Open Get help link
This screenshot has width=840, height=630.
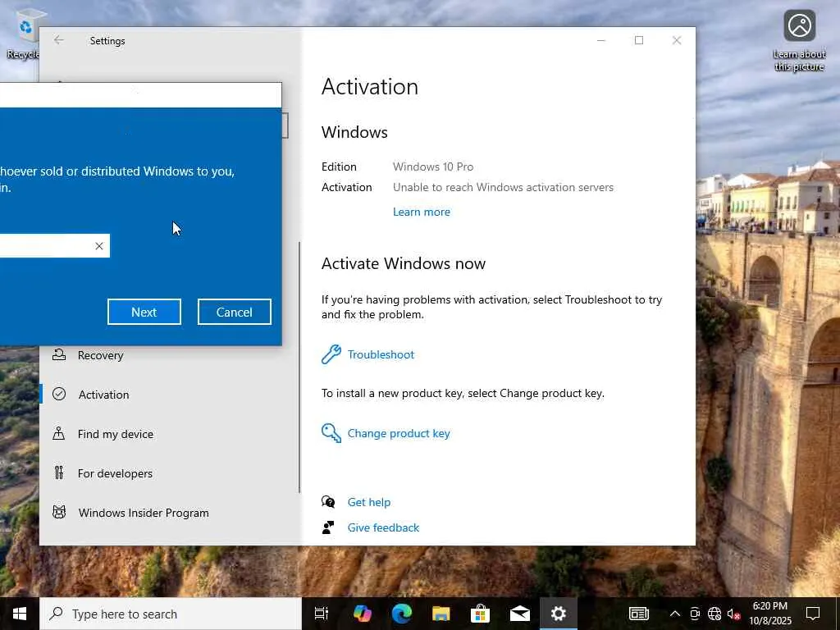pyautogui.click(x=368, y=502)
